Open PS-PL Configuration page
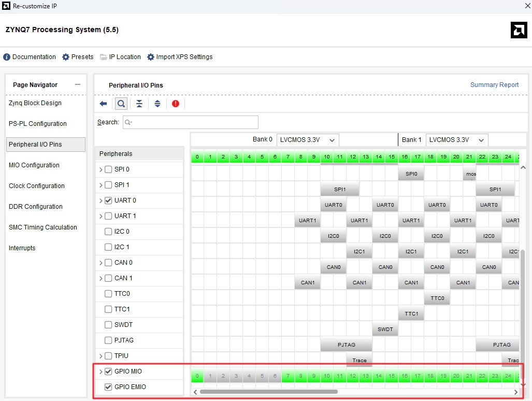Image resolution: width=532 pixels, height=401 pixels. click(x=38, y=124)
